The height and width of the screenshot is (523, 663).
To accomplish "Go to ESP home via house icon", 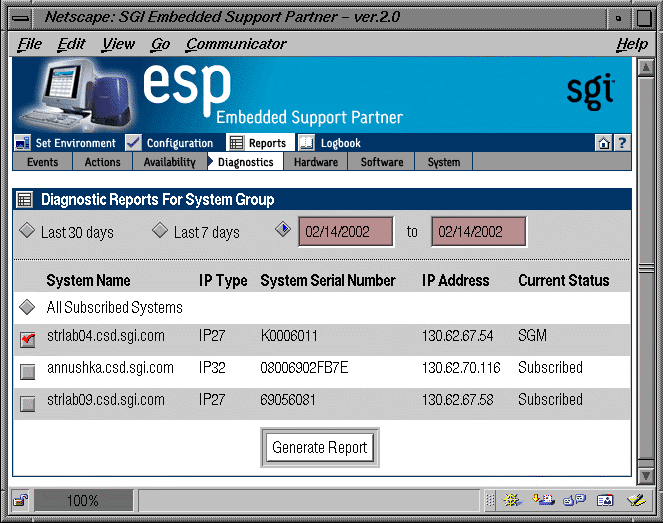I will 604,143.
